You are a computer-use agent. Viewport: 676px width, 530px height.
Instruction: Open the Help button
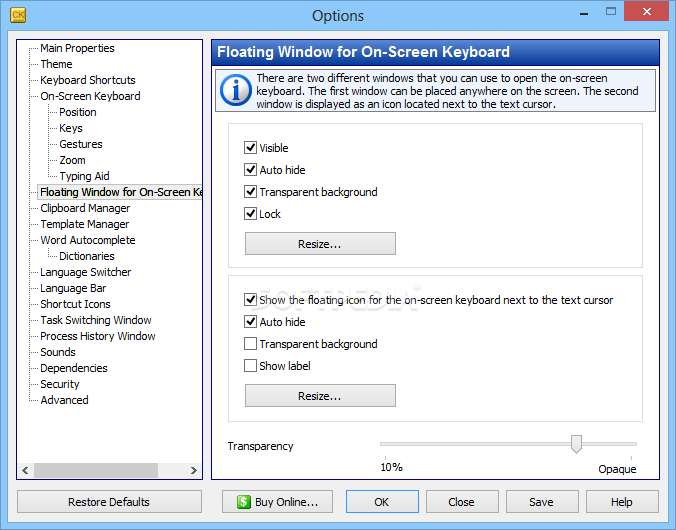[622, 502]
